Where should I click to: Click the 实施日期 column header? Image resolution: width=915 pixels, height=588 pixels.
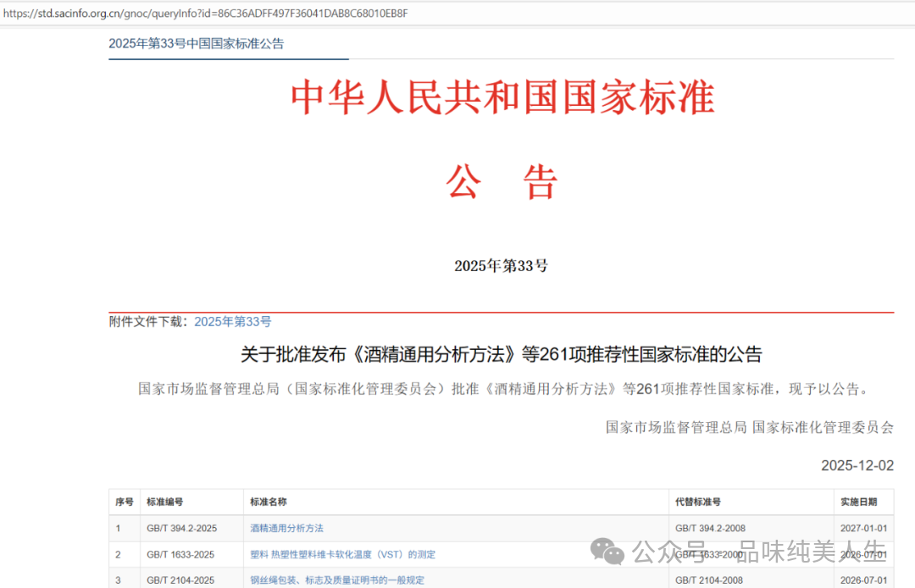pyautogui.click(x=859, y=502)
